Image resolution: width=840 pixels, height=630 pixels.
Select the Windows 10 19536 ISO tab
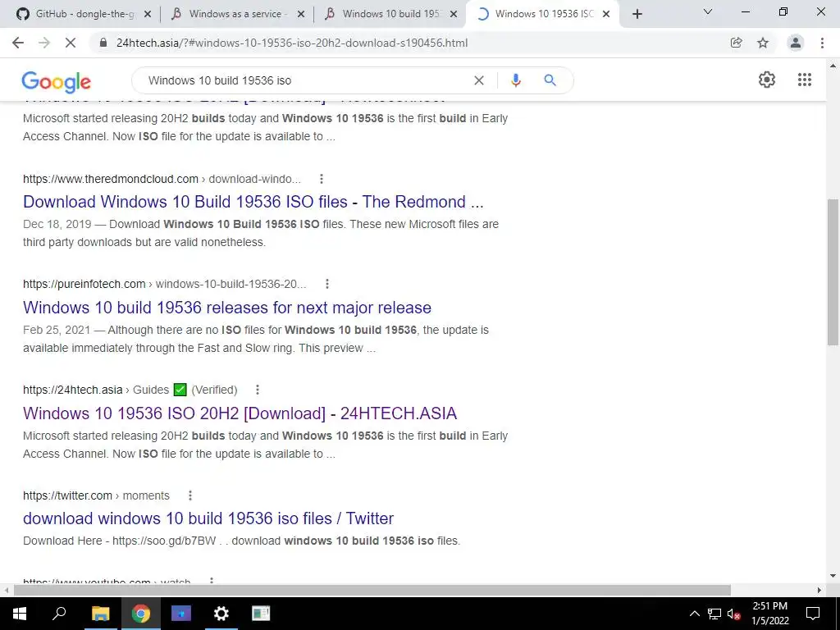coord(544,14)
